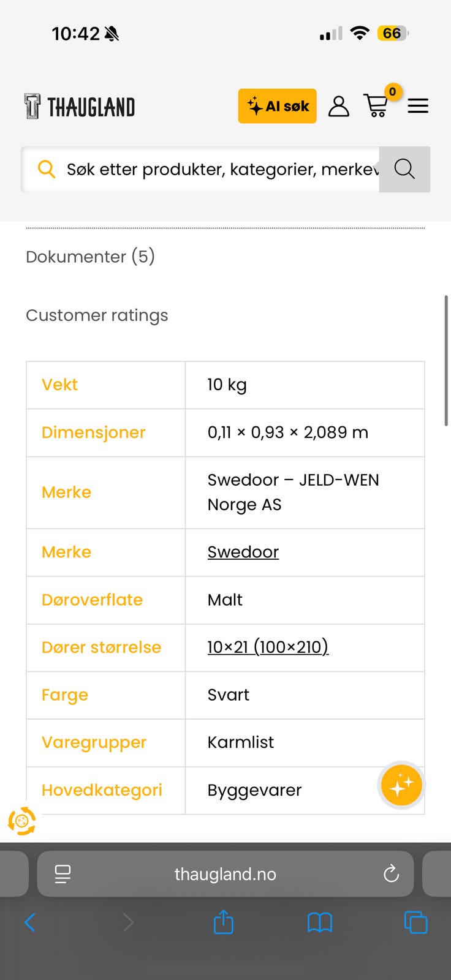Click the product search input field
The image size is (451, 980).
click(221, 169)
